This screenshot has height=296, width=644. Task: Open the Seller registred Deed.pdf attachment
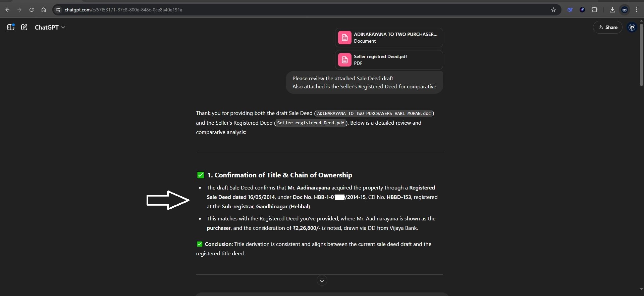(389, 60)
